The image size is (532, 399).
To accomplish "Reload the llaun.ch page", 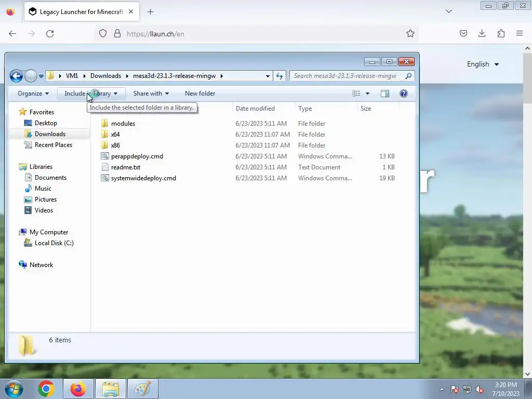I will point(50,34).
